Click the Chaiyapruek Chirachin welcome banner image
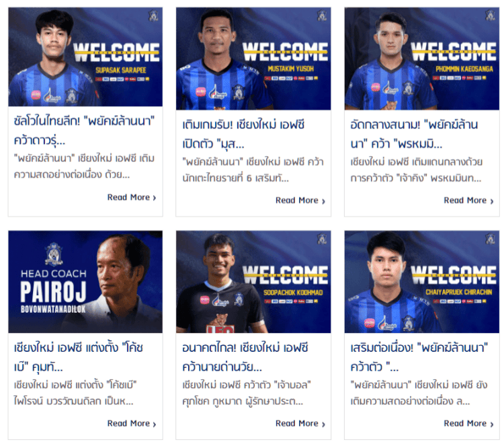 422,282
